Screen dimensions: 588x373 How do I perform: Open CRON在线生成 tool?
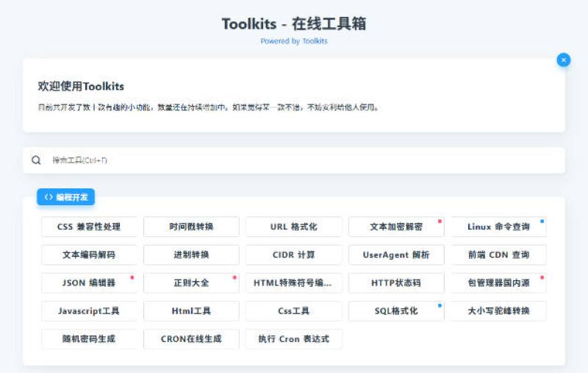(191, 339)
